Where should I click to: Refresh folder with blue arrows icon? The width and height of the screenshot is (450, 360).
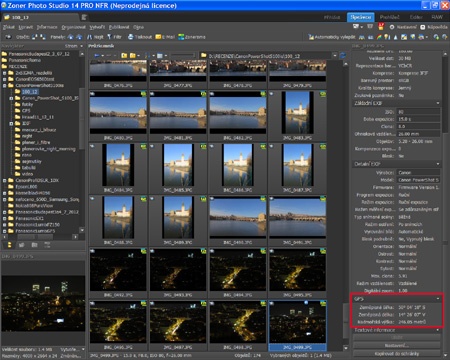click(342, 56)
